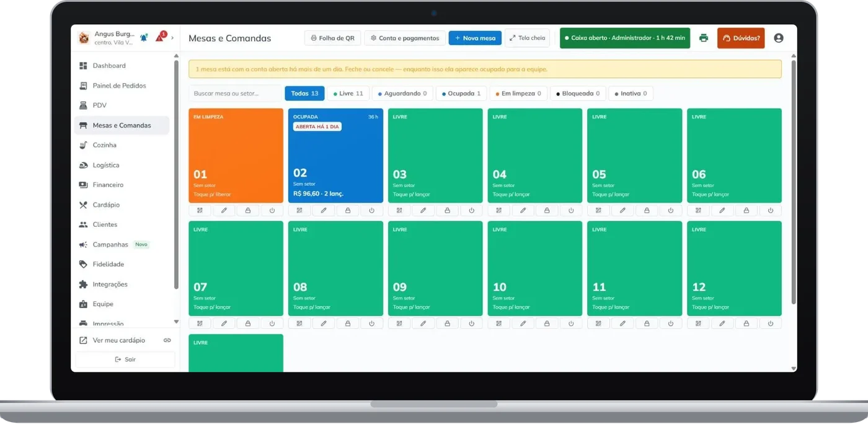The height and width of the screenshot is (432, 868).
Task: Click QR code icon under table 02
Action: [299, 211]
